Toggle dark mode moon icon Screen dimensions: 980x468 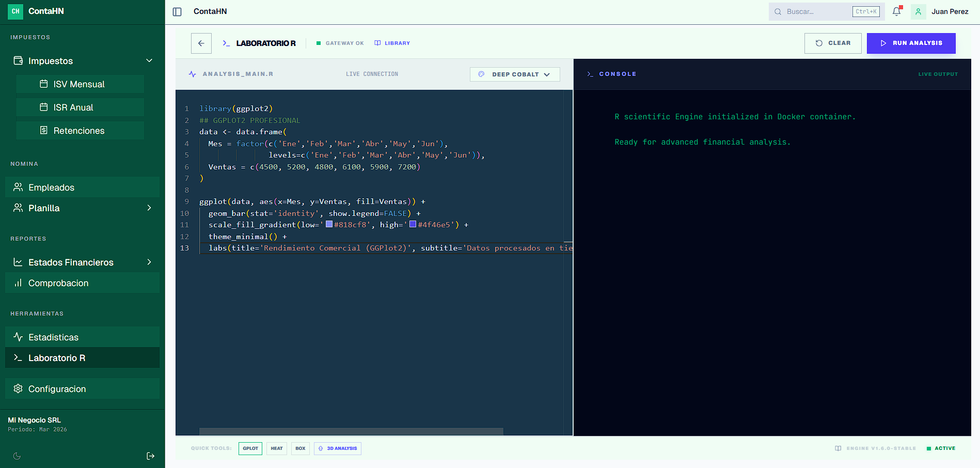pos(17,456)
